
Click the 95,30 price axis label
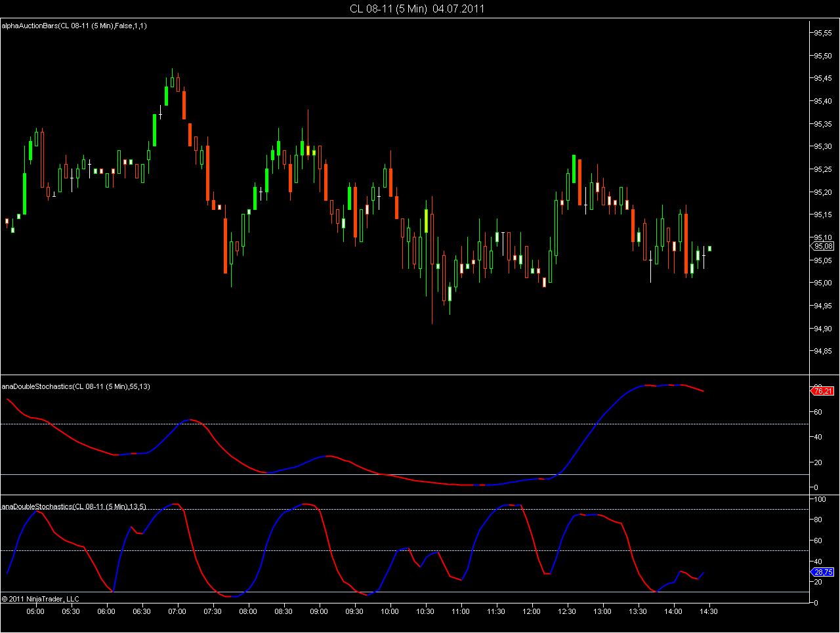823,146
